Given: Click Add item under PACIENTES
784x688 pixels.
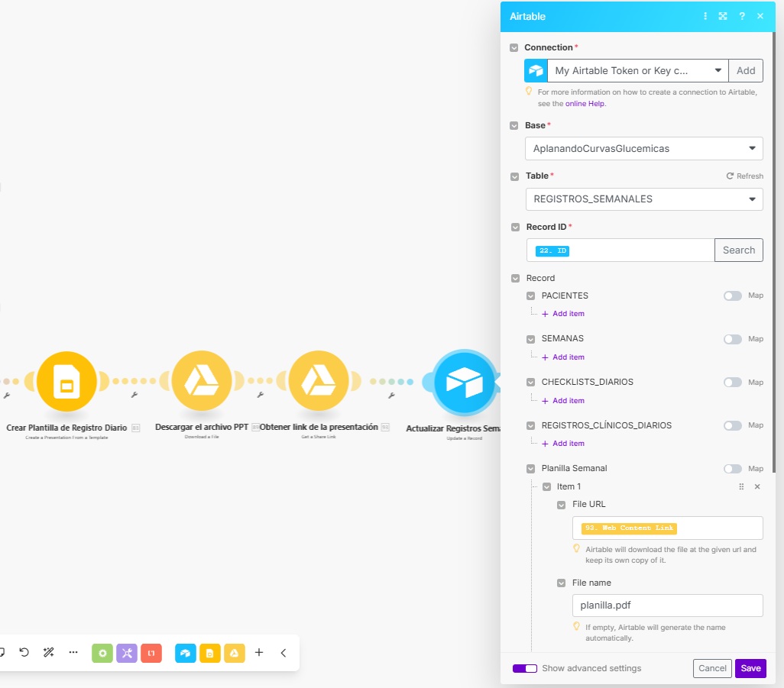Looking at the screenshot, I should [x=563, y=314].
